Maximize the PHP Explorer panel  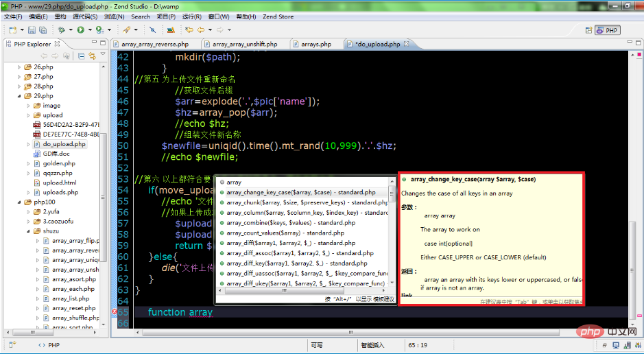(103, 43)
